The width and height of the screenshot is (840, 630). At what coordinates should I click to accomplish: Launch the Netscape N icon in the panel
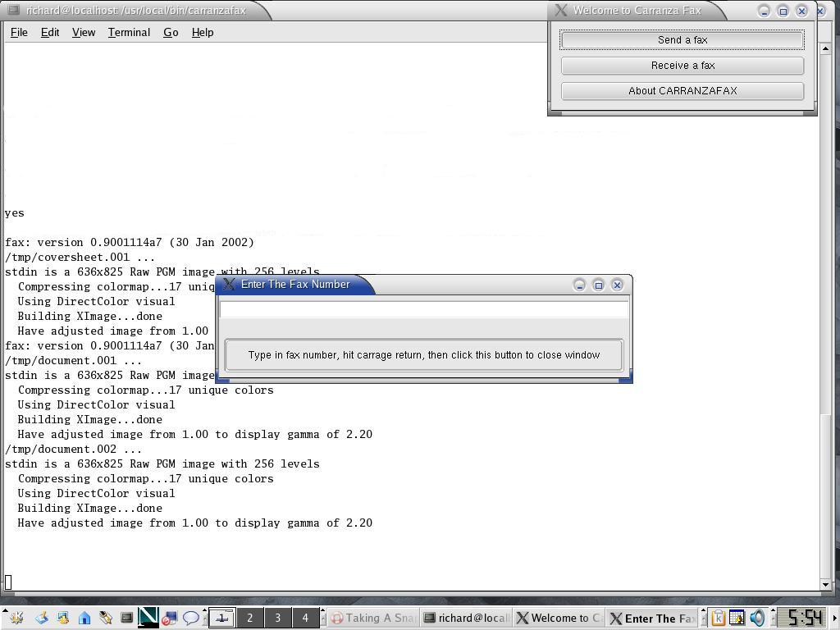[x=148, y=617]
